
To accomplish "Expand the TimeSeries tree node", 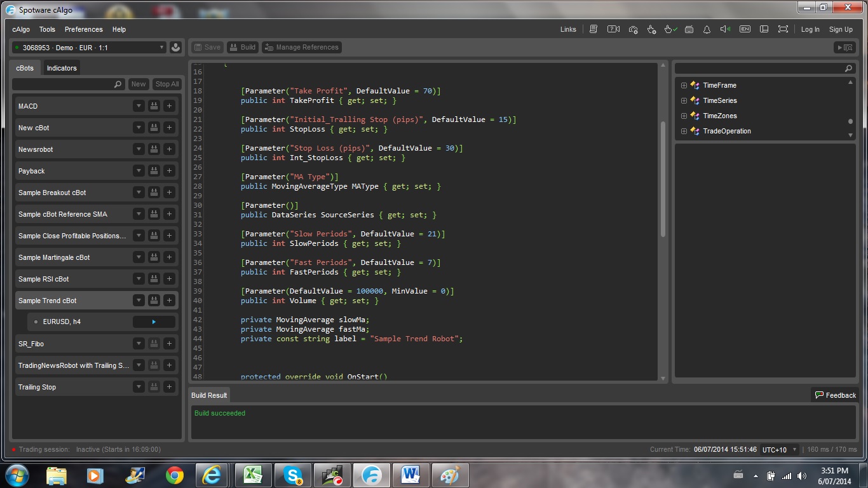I will (684, 100).
